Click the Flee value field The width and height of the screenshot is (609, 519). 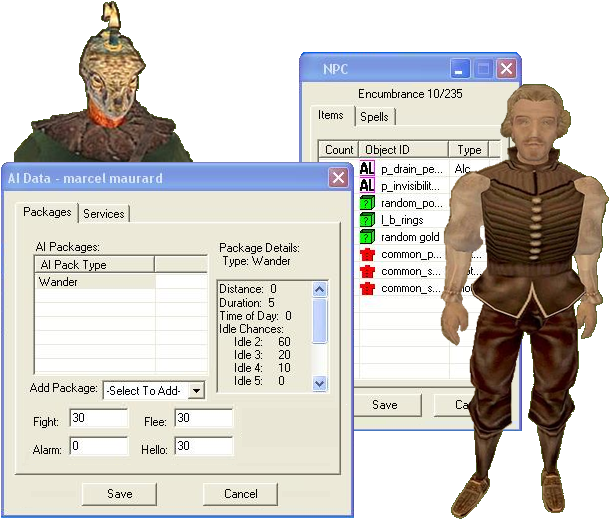click(x=204, y=418)
